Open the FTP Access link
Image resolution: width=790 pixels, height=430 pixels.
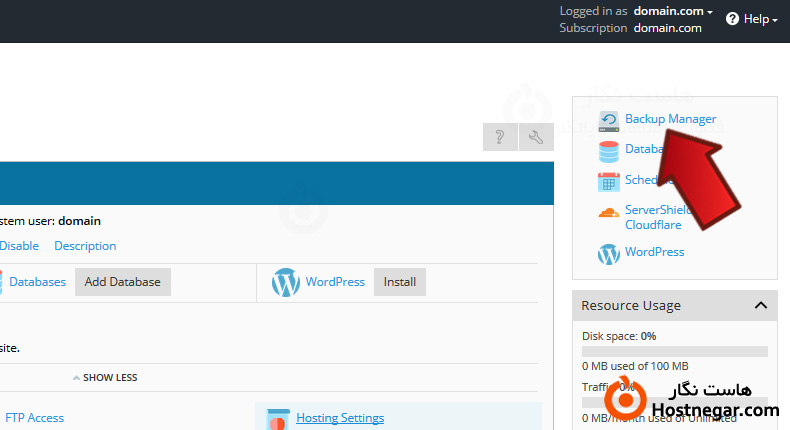pos(34,418)
